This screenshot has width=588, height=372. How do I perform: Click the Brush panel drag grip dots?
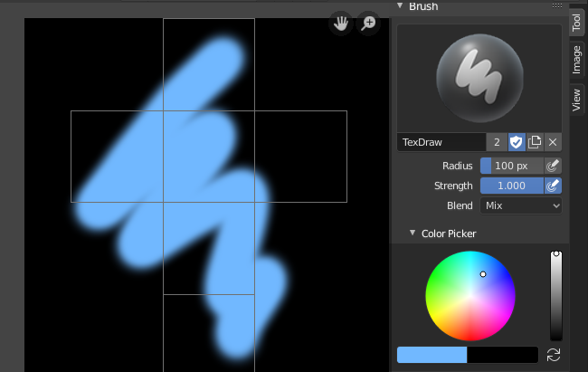point(557,5)
